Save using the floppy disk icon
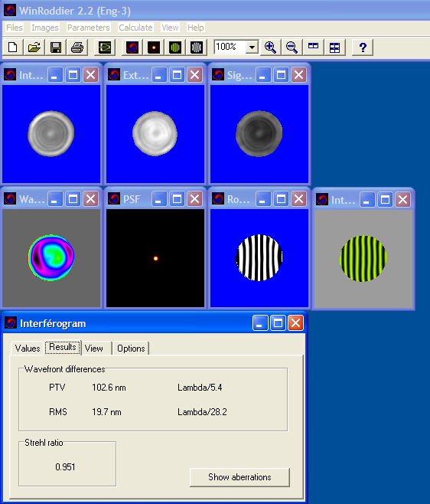This screenshot has height=504, width=430. coord(56,47)
